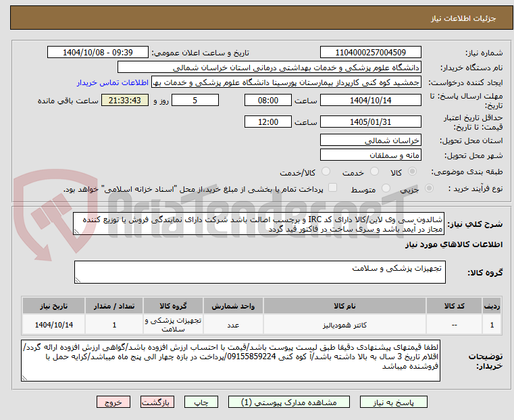
Task: Click the واحد شمارش column header
Action: pyautogui.click(x=233, y=306)
